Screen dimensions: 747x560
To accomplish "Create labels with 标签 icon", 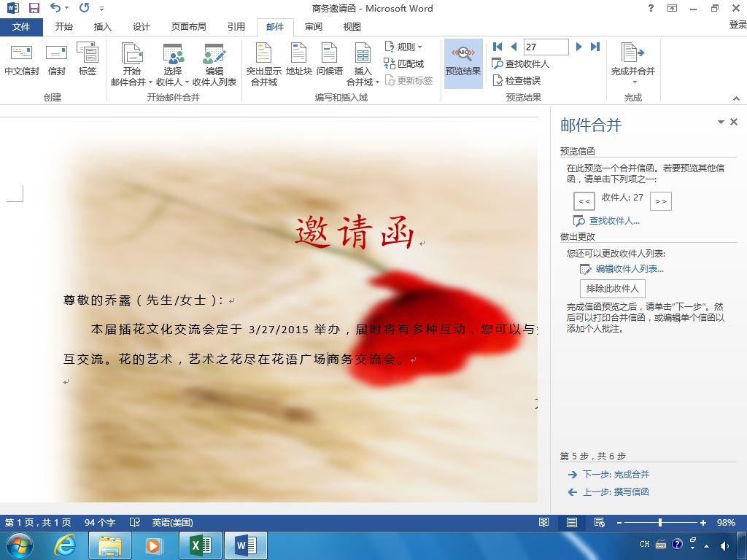I will [x=88, y=61].
